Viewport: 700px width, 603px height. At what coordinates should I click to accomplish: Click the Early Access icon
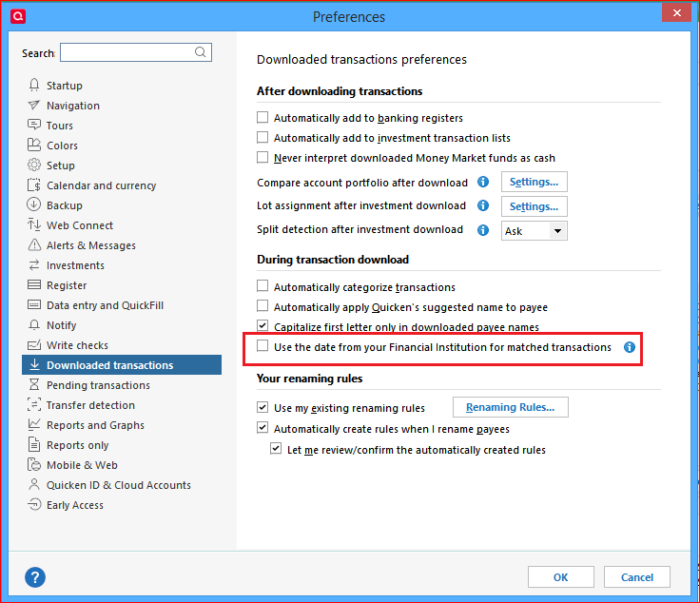(34, 505)
